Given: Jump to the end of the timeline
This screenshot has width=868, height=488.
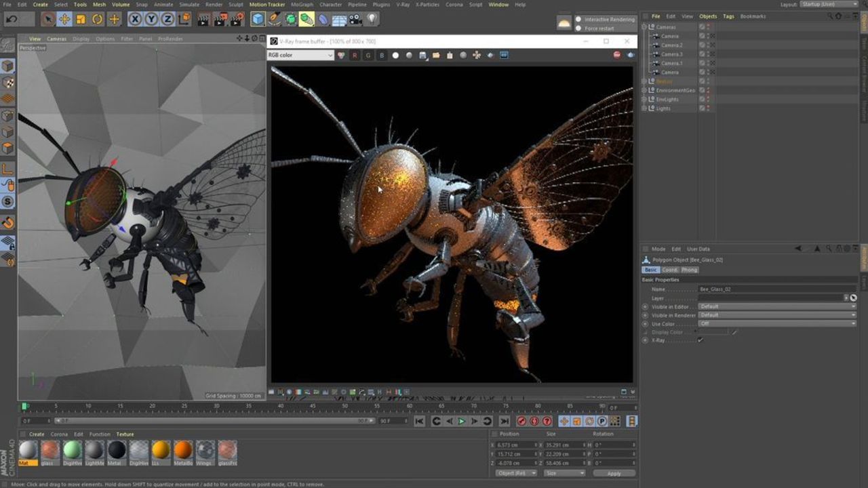Looking at the screenshot, I should coord(504,422).
